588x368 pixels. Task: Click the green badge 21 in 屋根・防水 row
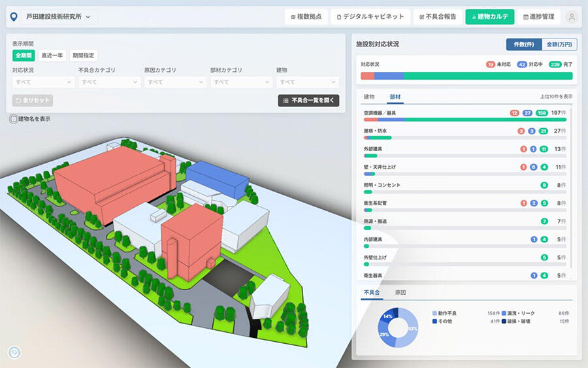[544, 131]
